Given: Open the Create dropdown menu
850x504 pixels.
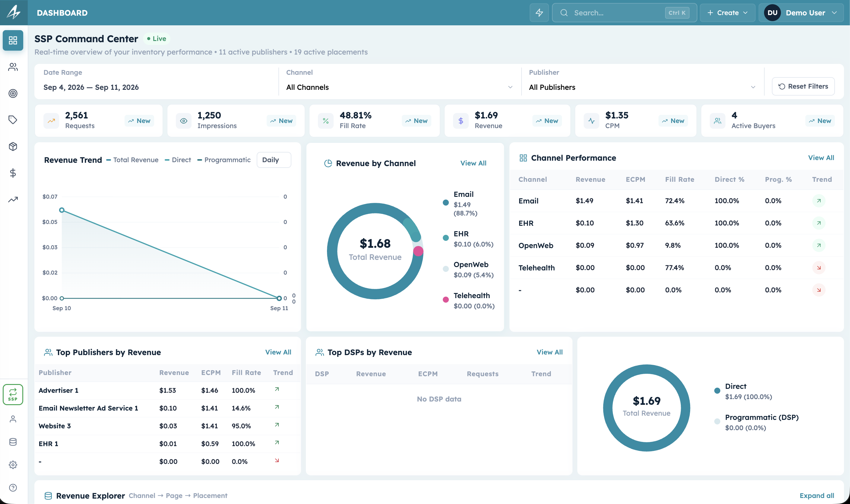Looking at the screenshot, I should coord(727,13).
